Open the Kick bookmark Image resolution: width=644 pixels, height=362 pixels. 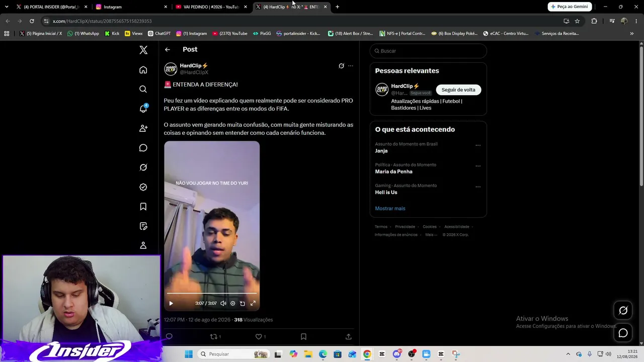point(112,34)
